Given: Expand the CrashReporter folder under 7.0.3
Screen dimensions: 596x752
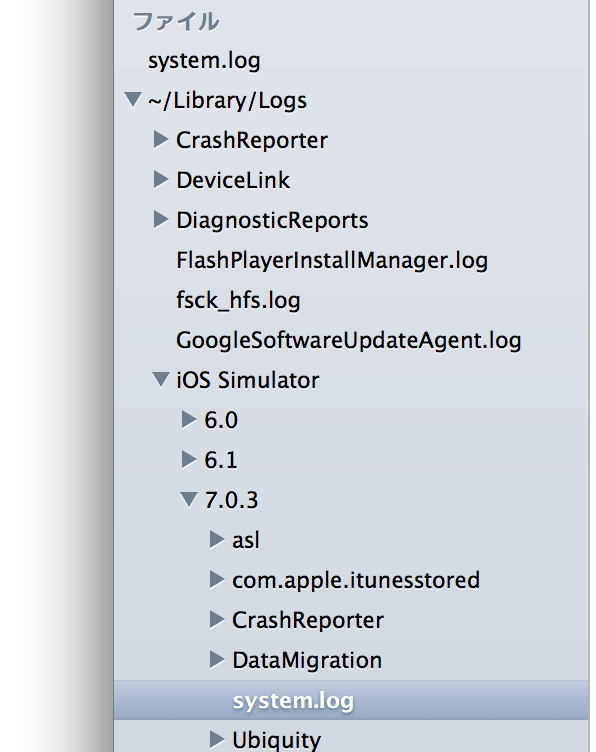Looking at the screenshot, I should click(217, 620).
